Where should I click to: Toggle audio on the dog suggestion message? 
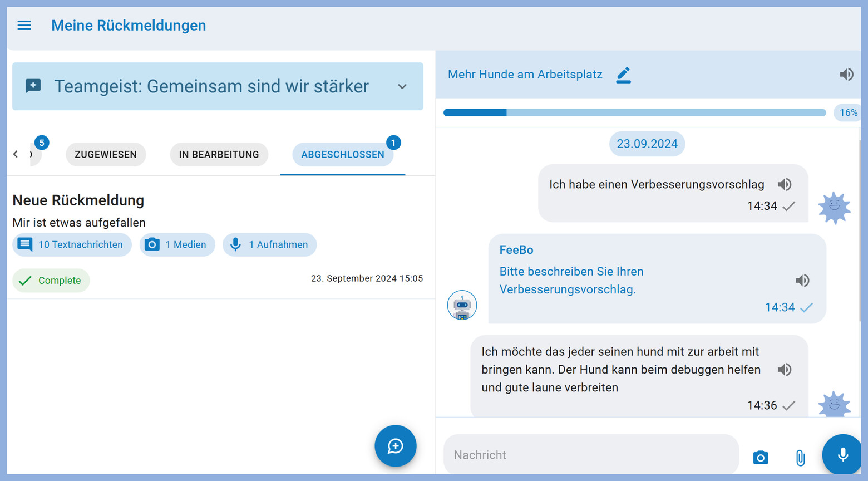785,369
